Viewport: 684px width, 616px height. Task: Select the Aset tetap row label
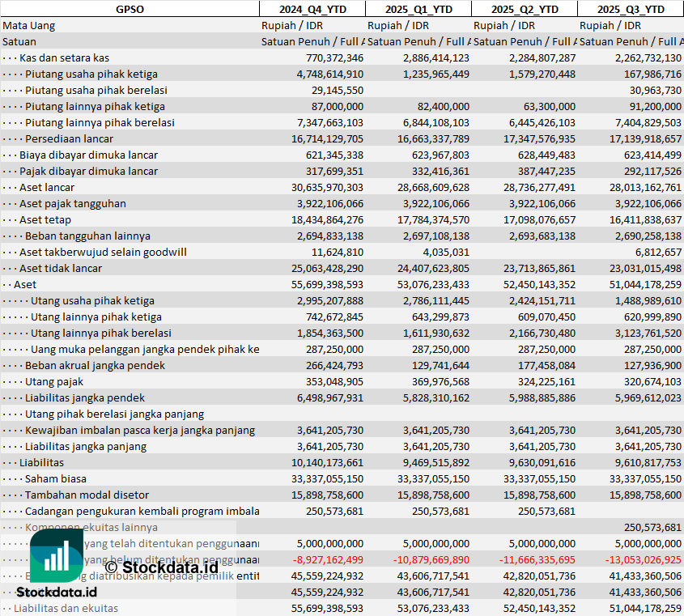tap(45, 219)
